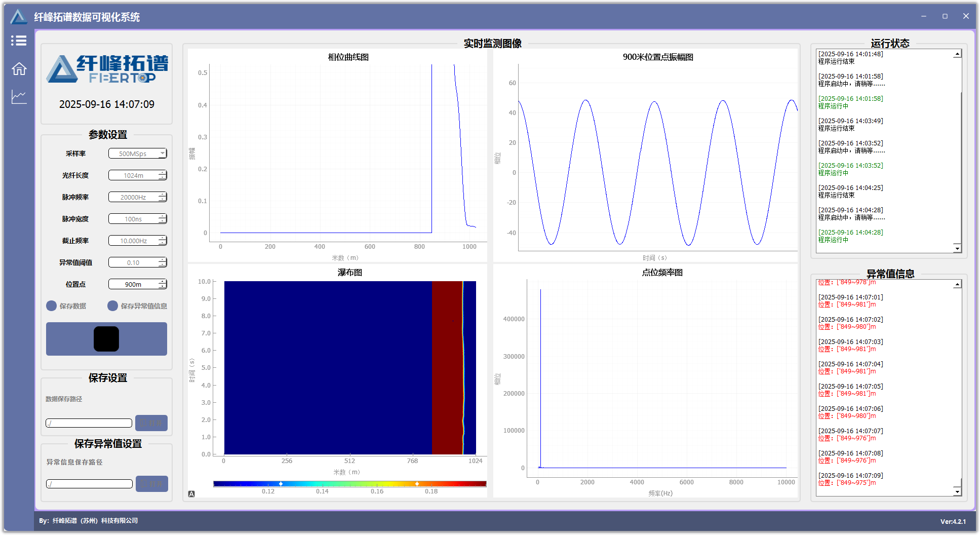Click the 数据保存路径 path input field

coord(89,423)
